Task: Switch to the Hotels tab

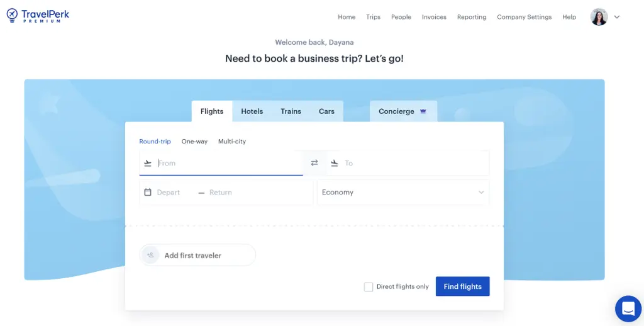Action: (x=252, y=111)
